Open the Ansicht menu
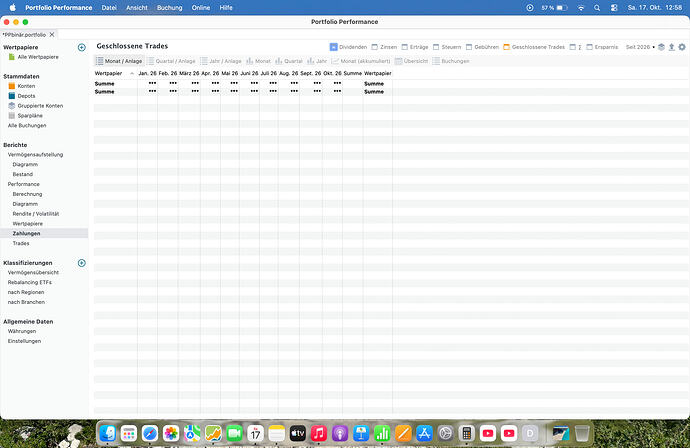 tap(137, 7)
